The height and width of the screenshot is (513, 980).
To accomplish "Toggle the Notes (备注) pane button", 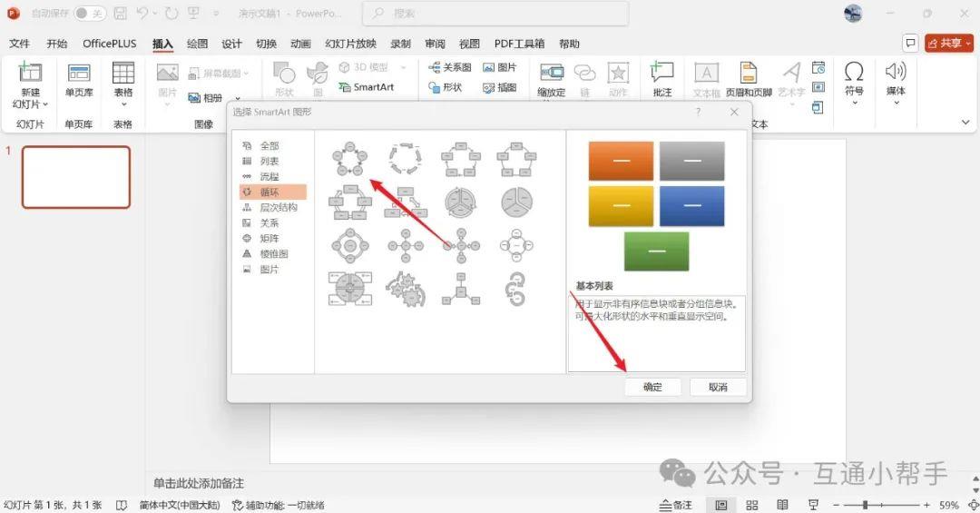I will [674, 505].
